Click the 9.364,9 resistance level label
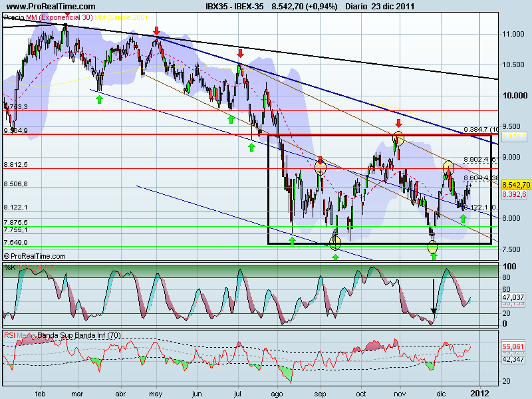 (x=15, y=130)
